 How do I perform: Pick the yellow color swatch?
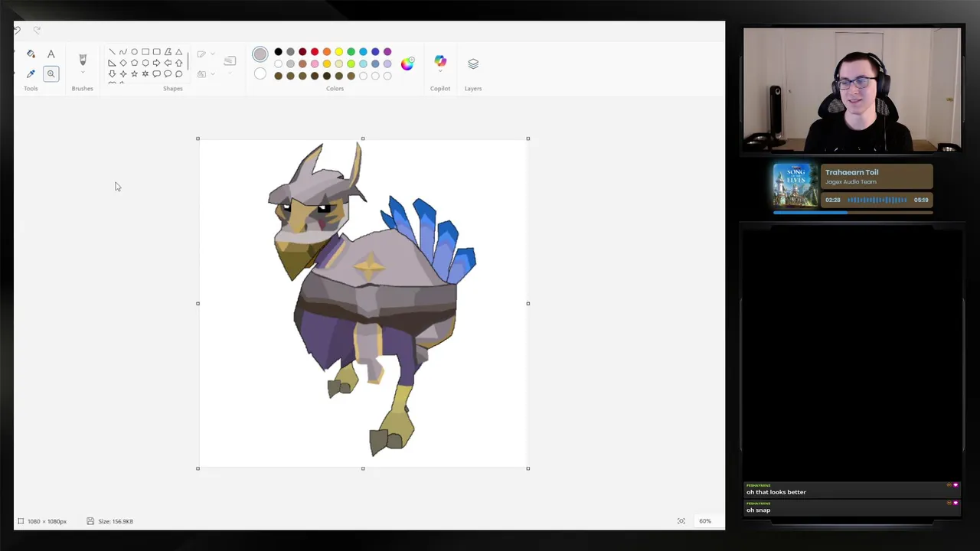(x=339, y=51)
